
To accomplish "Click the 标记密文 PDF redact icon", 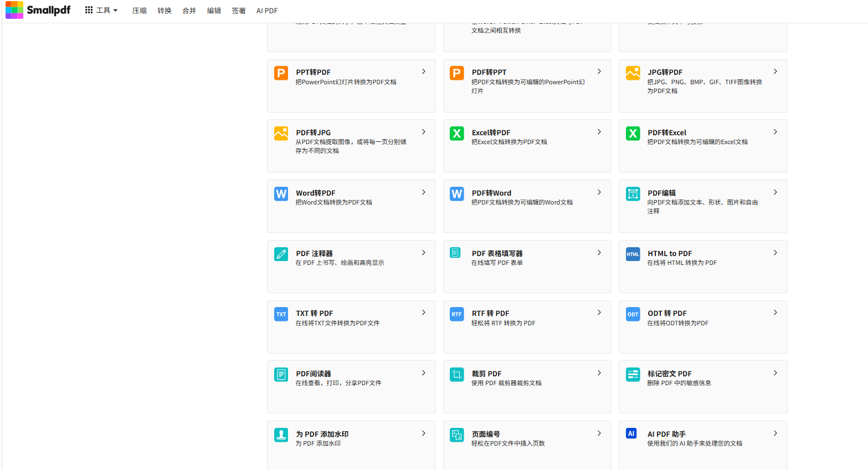I will click(633, 375).
